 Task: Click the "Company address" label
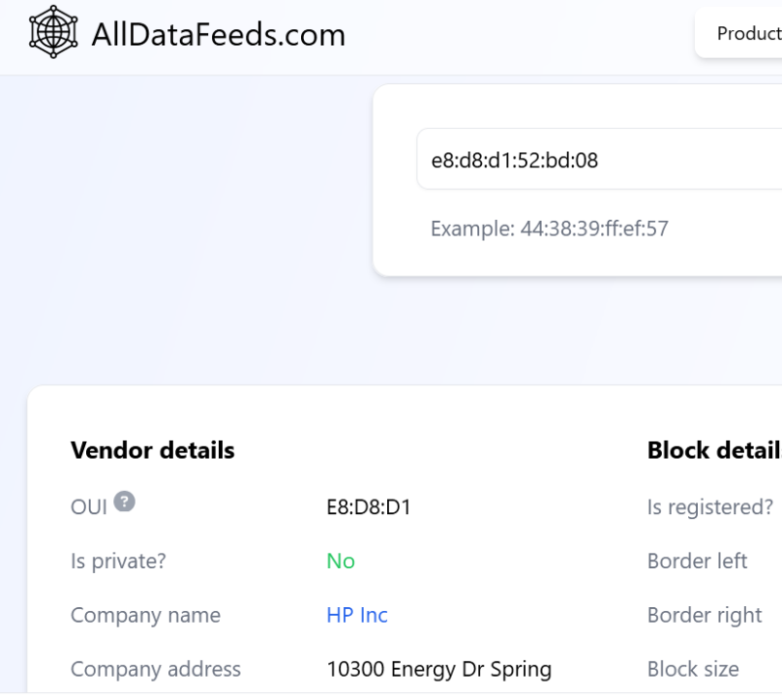155,669
